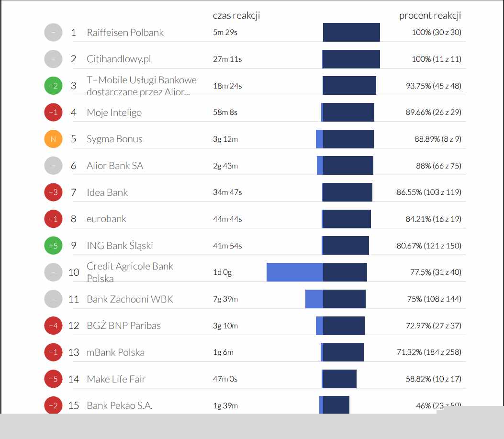Screen dimensions: 504x439
Task: Click the green +2 badge for T-Mobile
Action: click(x=53, y=86)
